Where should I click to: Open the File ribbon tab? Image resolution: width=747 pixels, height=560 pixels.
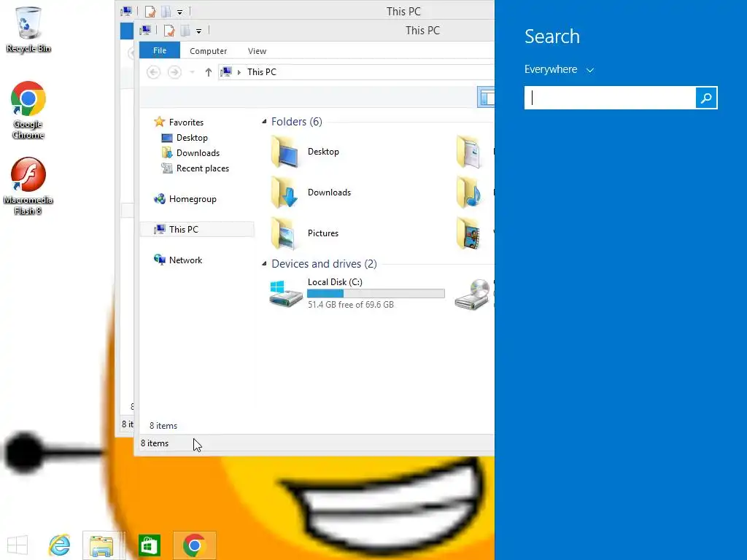[x=160, y=50]
